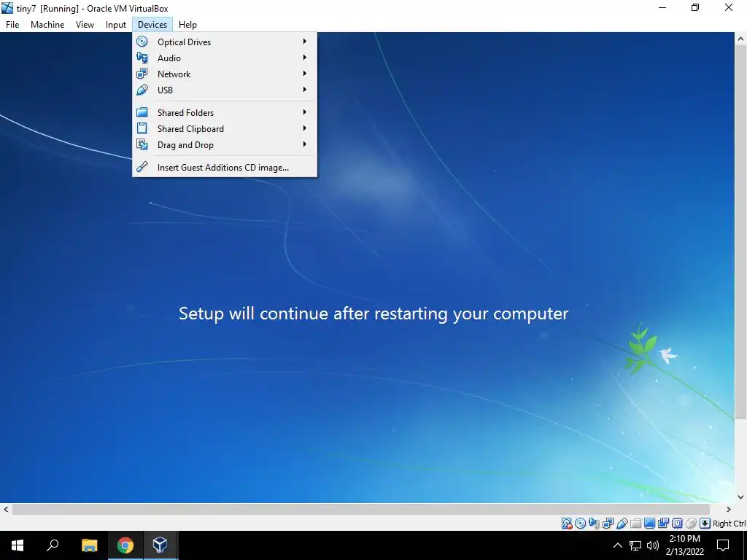Click the audio indicator in status bar
This screenshot has height=560, width=747.
[594, 524]
